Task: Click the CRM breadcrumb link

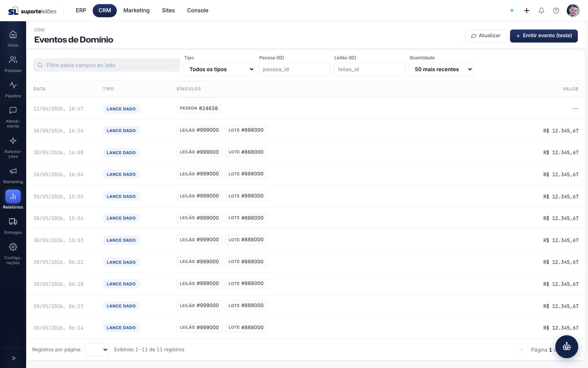Action: [x=39, y=30]
